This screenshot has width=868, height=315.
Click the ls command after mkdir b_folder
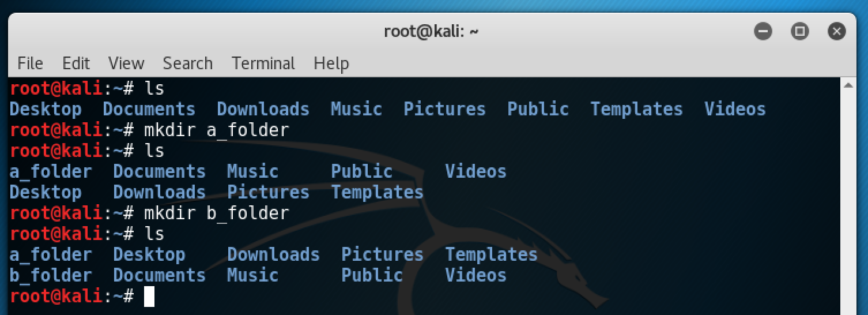pos(154,234)
